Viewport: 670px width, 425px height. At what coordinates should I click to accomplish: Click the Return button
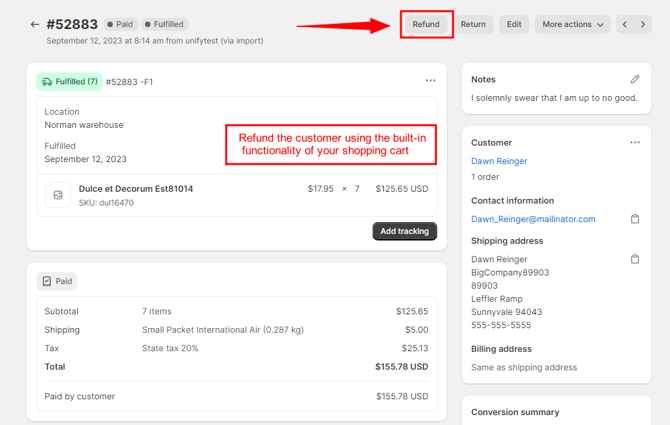pos(473,25)
